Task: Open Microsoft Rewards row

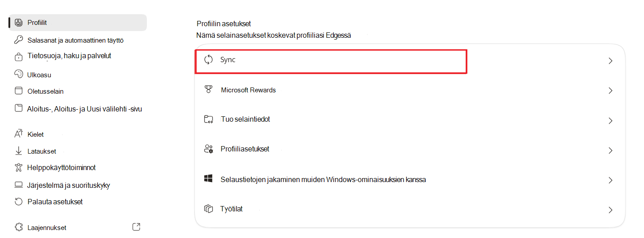Action: (x=410, y=91)
